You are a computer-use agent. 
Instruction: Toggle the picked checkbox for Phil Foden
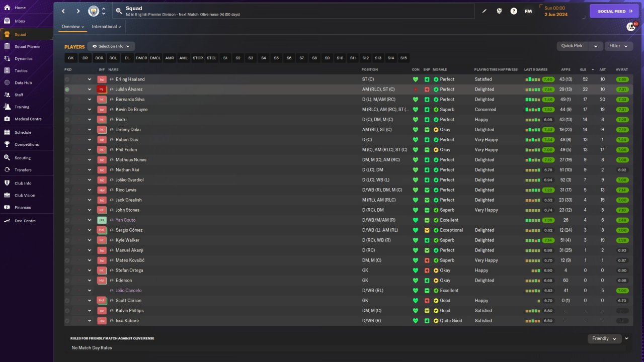coord(67,150)
